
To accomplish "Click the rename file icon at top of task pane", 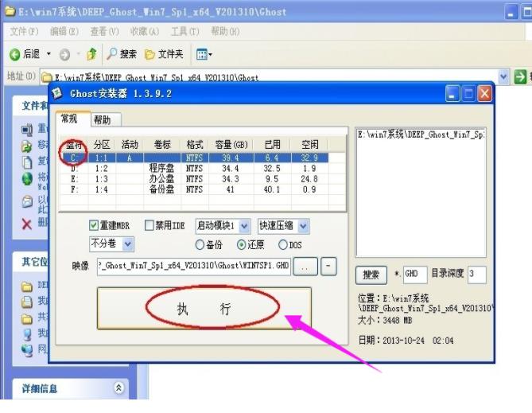I will click(27, 130).
